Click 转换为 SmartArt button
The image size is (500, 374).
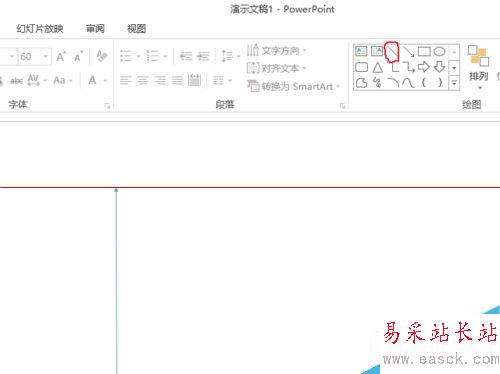293,86
